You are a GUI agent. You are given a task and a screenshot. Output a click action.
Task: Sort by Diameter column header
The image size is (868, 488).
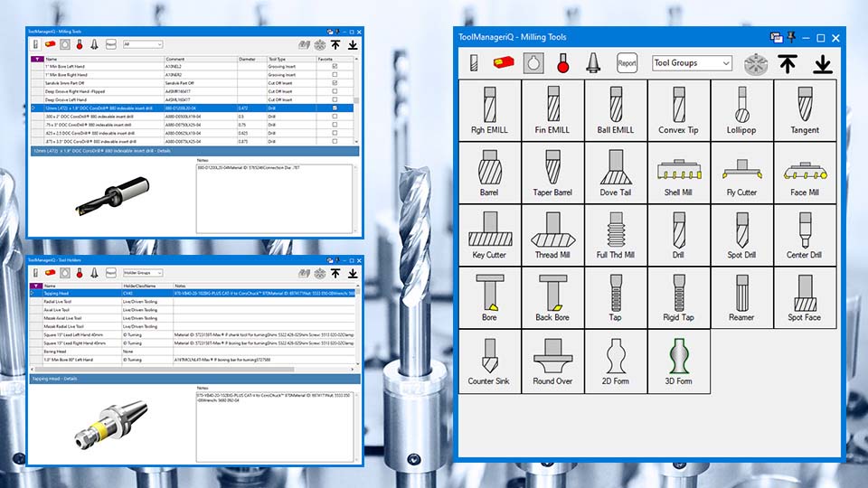[252, 59]
